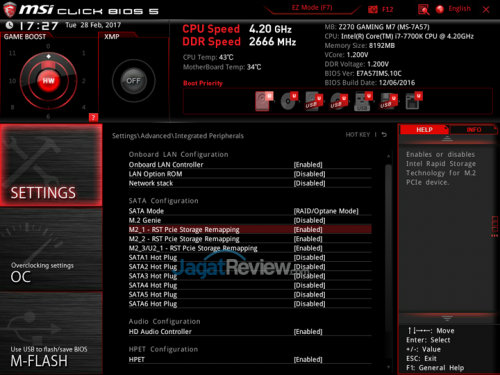Select M2_2 - RST Pcie Storage Remapping

click(250, 239)
